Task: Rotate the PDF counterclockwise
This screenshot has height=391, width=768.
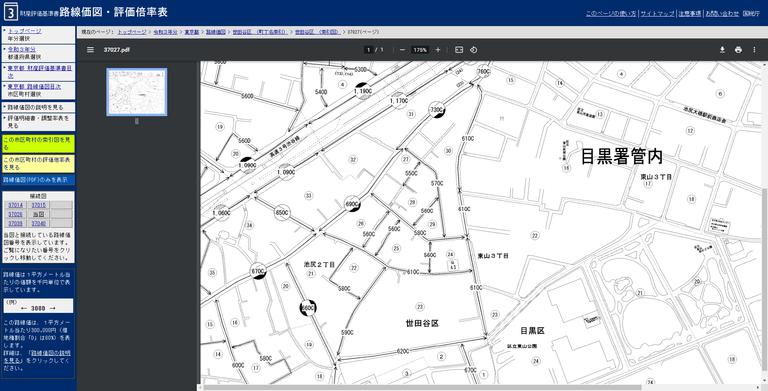Action: pos(473,49)
